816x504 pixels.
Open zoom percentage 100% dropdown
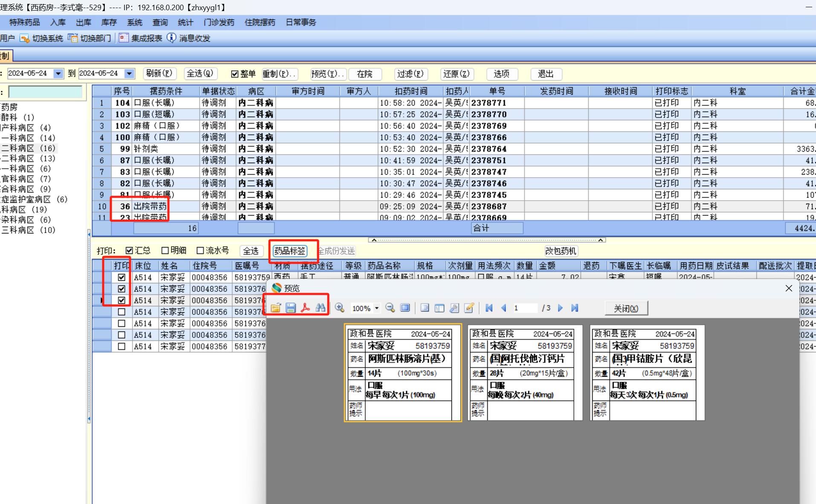click(x=376, y=308)
